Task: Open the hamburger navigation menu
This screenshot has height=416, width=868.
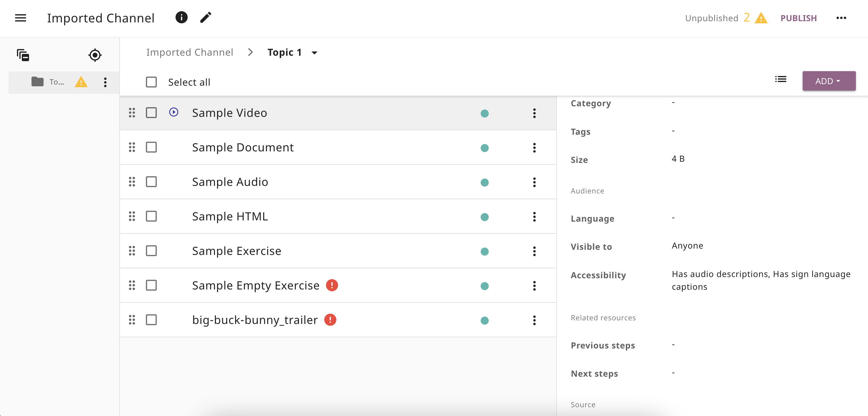Action: 21,18
